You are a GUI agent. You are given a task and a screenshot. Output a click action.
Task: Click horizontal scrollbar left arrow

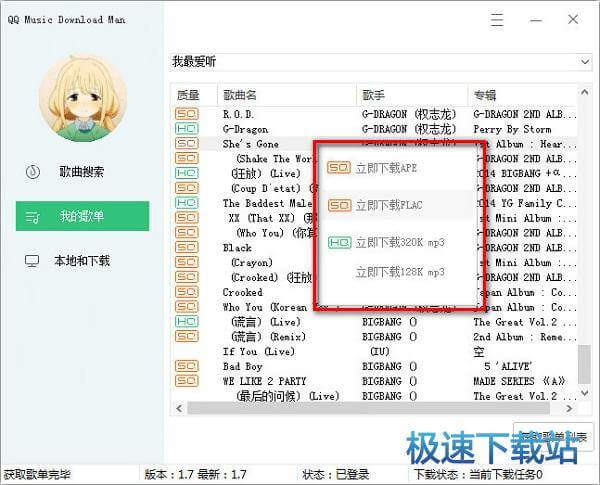(x=179, y=408)
